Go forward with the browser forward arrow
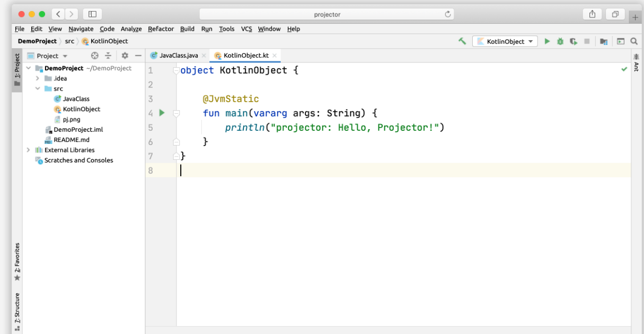644x334 pixels. [x=72, y=14]
